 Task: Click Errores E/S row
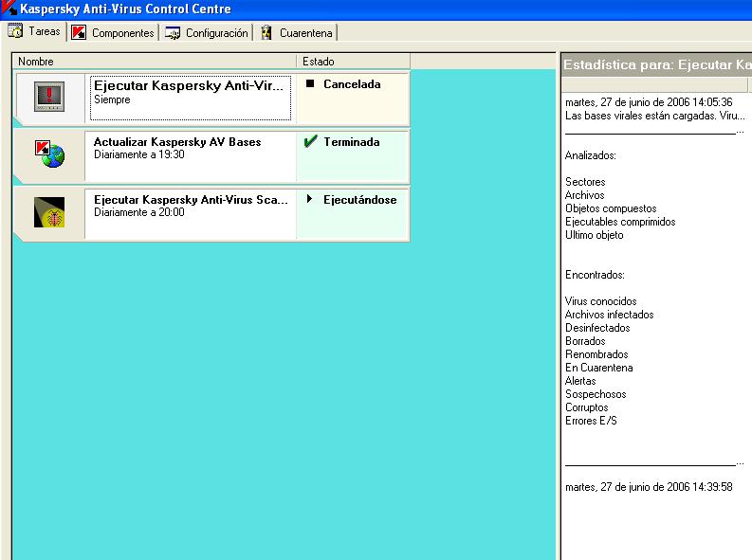(591, 421)
